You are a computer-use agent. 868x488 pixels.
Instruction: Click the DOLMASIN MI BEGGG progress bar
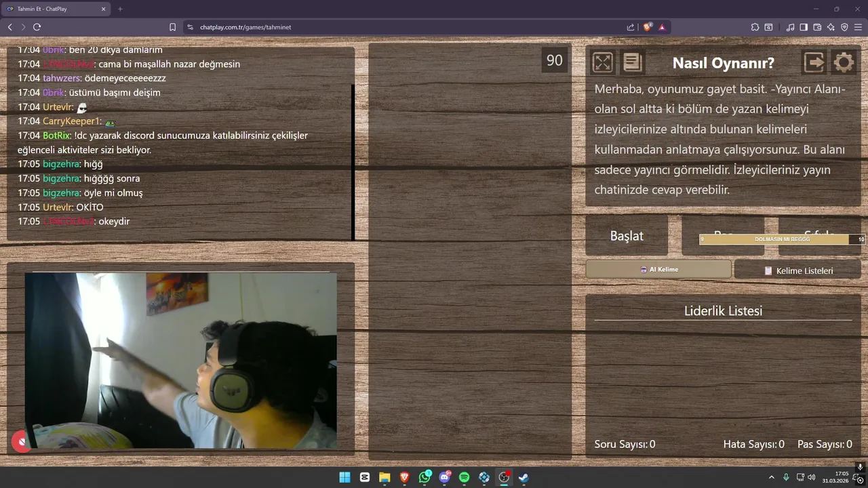(x=782, y=239)
